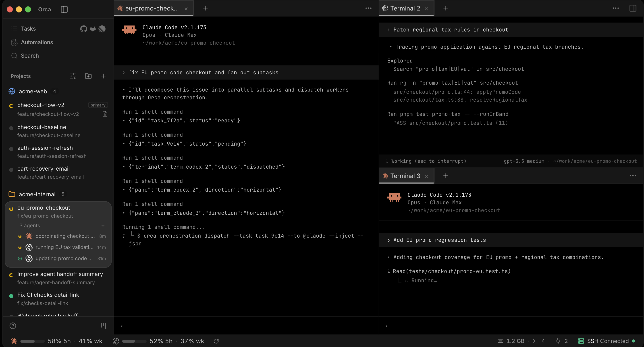Open the coordinating checkout agent row
644x347 pixels.
[62, 236]
